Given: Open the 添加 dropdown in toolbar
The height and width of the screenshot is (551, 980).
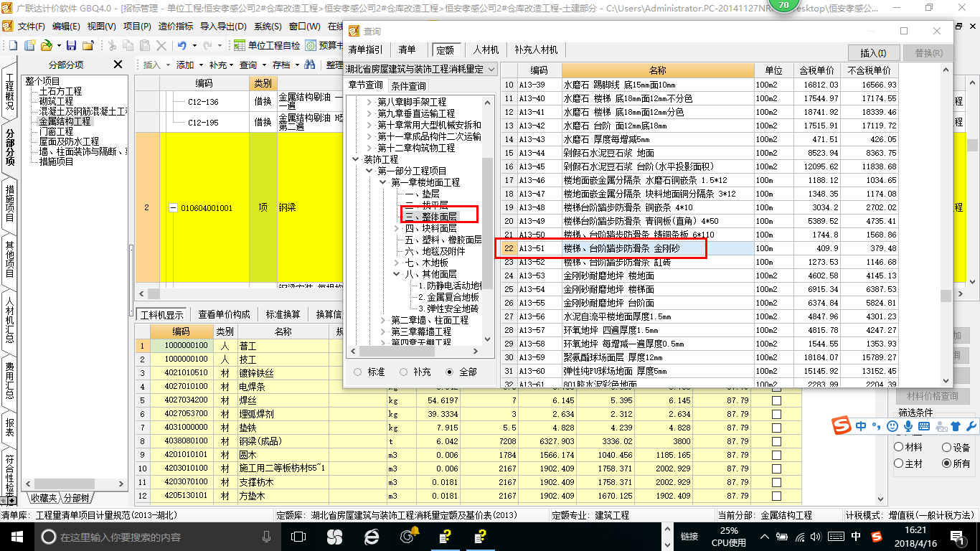Looking at the screenshot, I should 189,65.
